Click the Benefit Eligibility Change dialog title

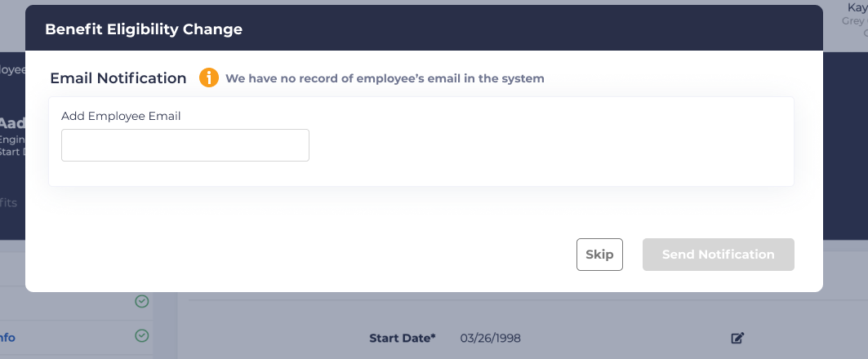click(144, 29)
